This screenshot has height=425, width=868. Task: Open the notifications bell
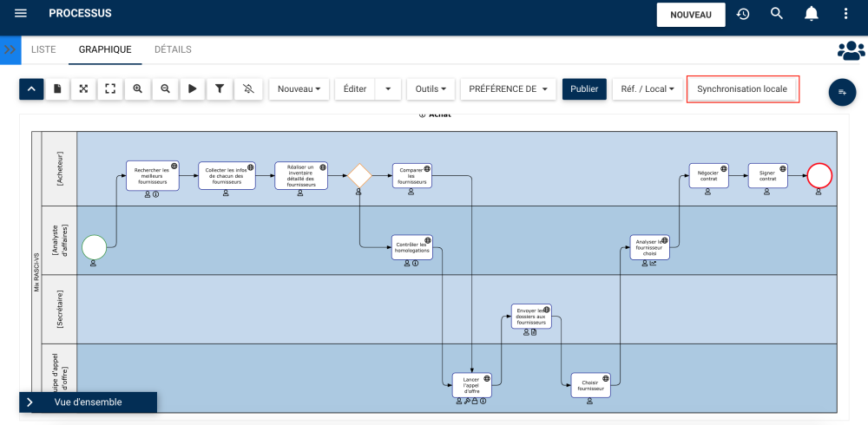click(x=812, y=14)
